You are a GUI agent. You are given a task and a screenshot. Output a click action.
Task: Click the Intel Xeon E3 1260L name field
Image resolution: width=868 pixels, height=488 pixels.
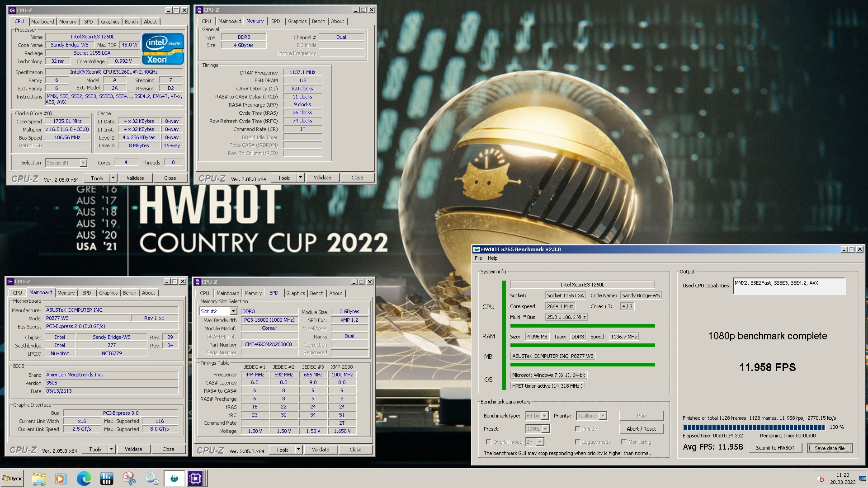click(x=92, y=37)
